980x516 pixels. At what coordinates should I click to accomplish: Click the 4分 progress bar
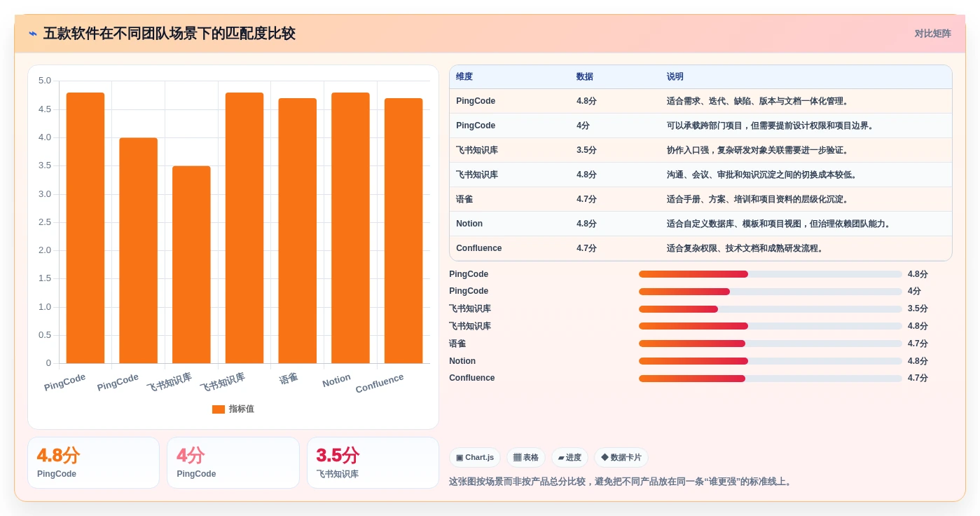pos(771,292)
